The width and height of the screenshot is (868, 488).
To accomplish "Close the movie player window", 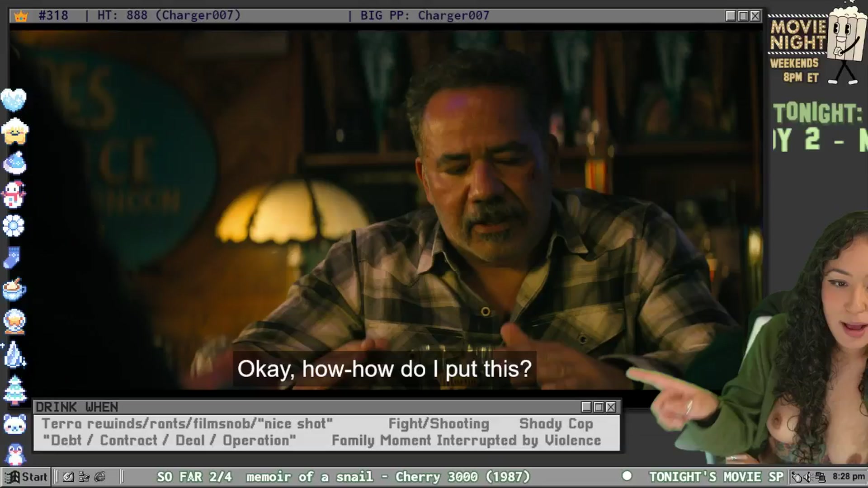I will 755,16.
